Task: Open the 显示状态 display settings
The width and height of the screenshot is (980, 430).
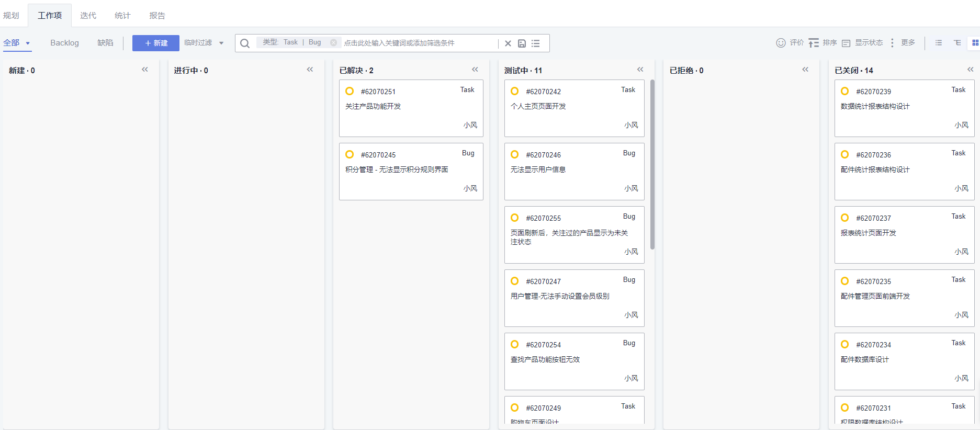Action: (x=862, y=43)
